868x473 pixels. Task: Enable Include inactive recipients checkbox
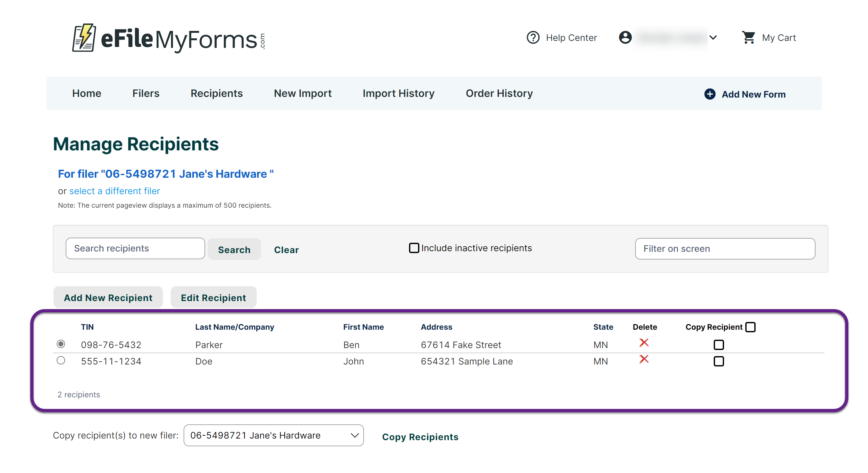pos(414,248)
